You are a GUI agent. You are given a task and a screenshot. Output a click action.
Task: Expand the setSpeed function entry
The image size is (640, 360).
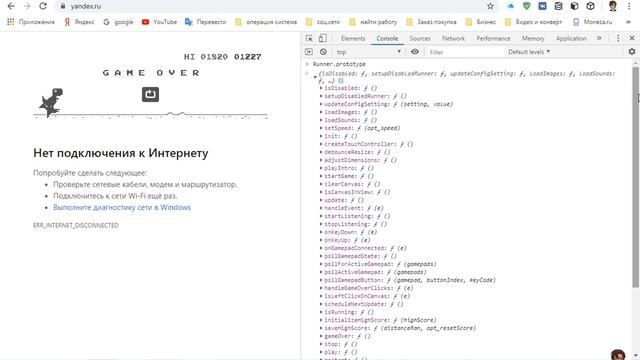[321, 128]
